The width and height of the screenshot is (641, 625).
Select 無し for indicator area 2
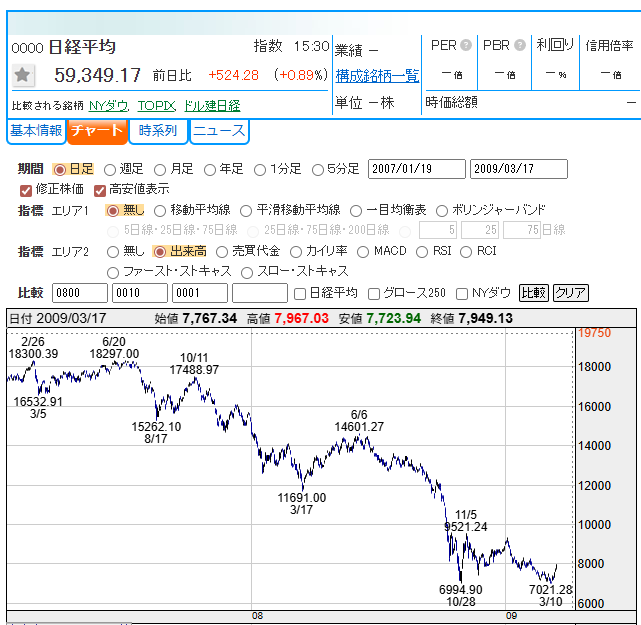click(x=112, y=252)
